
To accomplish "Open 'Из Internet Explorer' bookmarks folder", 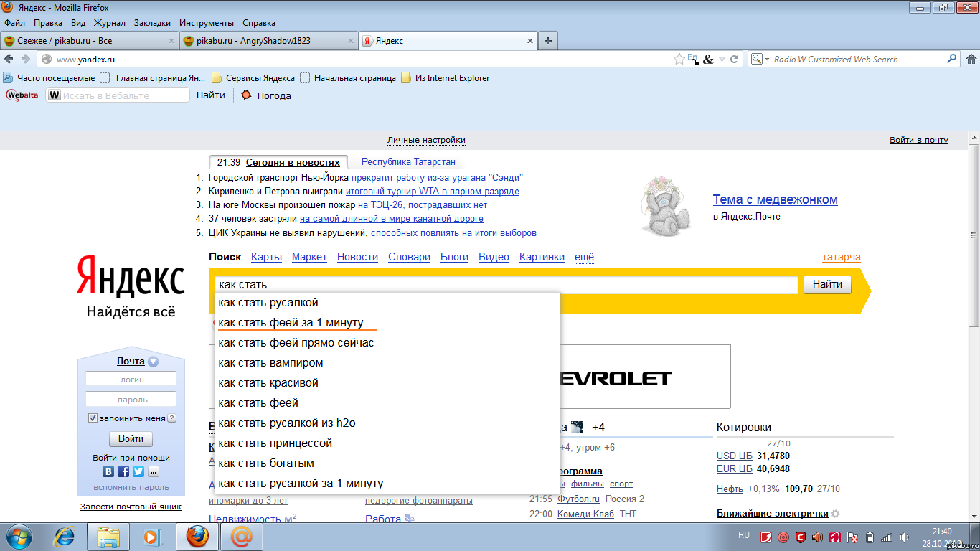I will pos(445,78).
